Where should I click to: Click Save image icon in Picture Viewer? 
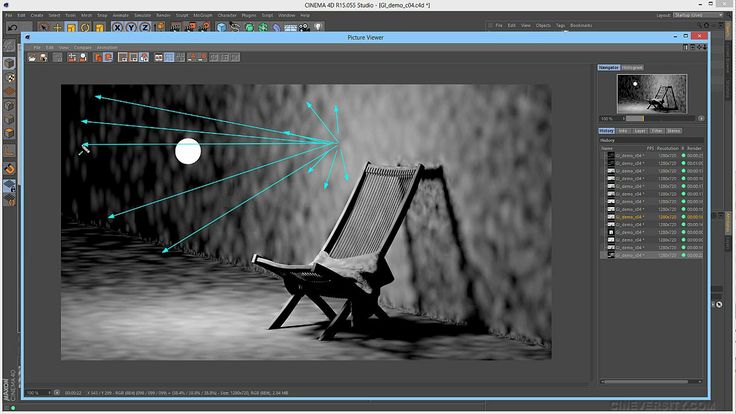43,57
